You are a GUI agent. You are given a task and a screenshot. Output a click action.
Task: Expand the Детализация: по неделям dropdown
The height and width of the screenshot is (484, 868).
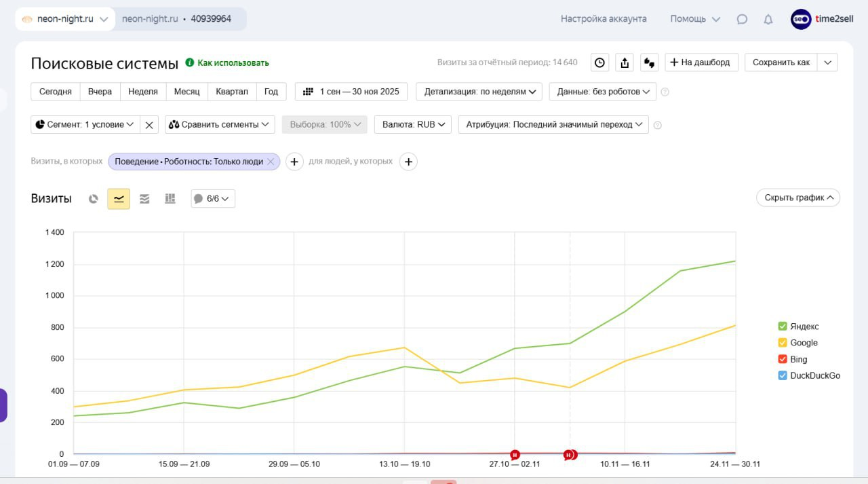(x=479, y=92)
